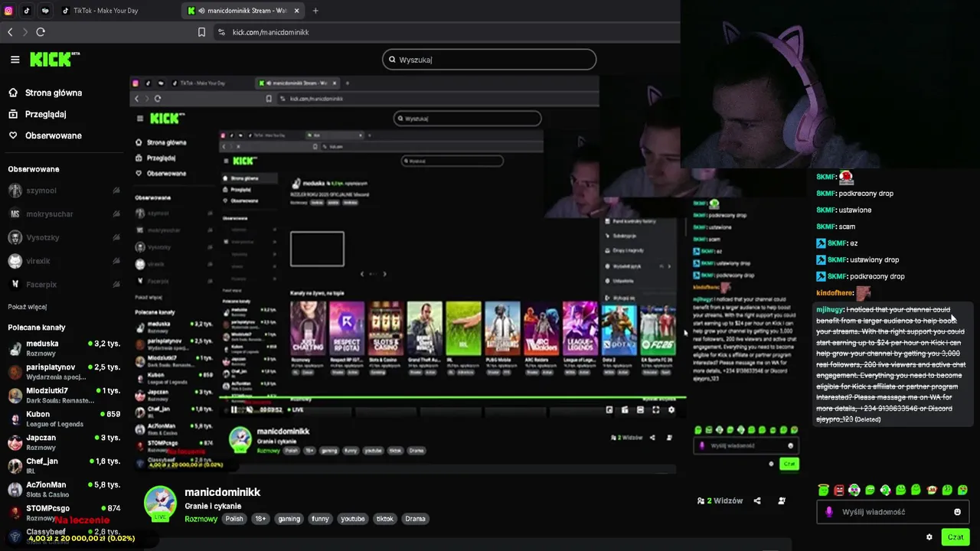Screen dimensions: 980x551
Task: Share the stream via share icon
Action: [757, 501]
